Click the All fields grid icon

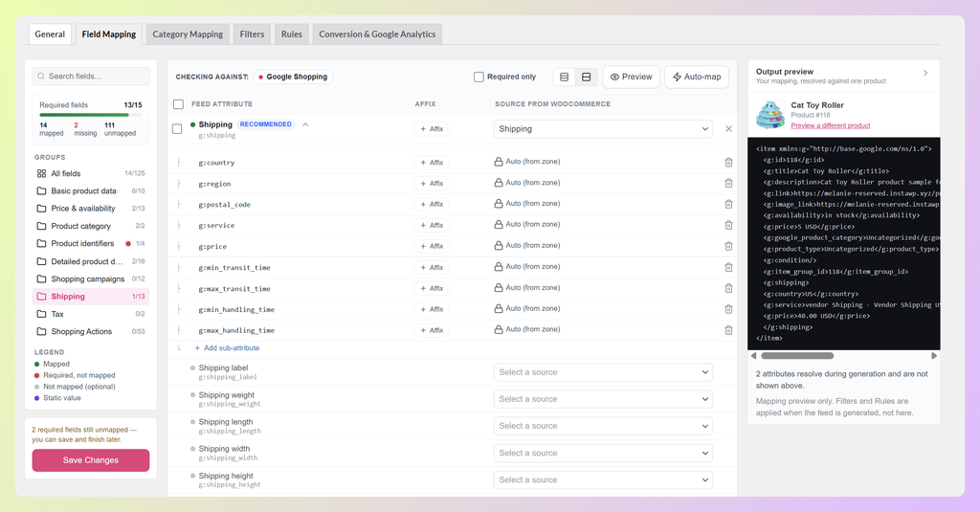(41, 173)
